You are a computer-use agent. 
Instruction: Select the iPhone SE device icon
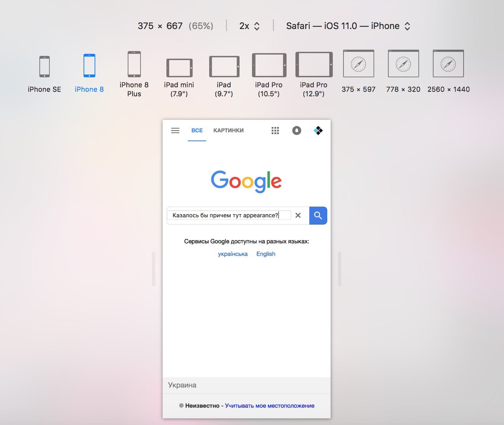(x=44, y=67)
